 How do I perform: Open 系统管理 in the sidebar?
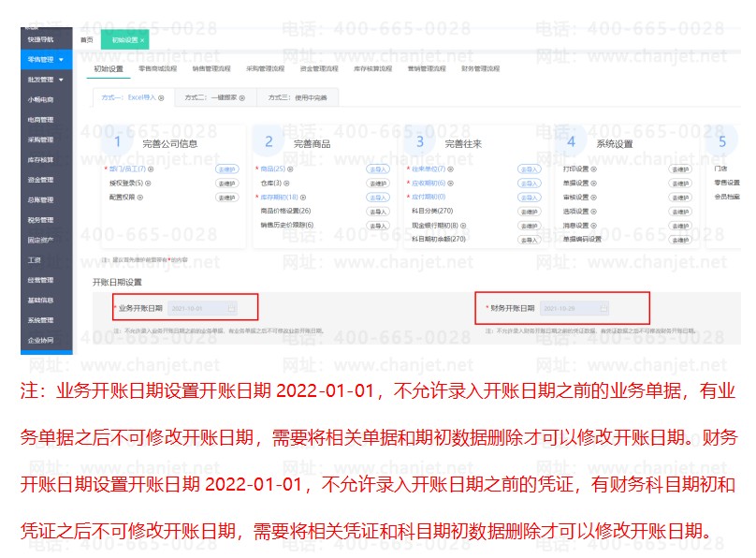point(40,320)
